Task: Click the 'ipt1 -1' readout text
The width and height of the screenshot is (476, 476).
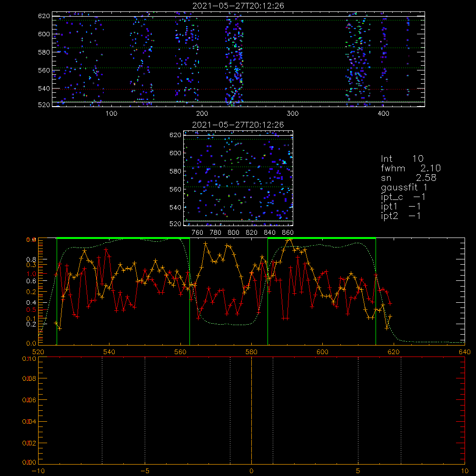Action: 401,207
